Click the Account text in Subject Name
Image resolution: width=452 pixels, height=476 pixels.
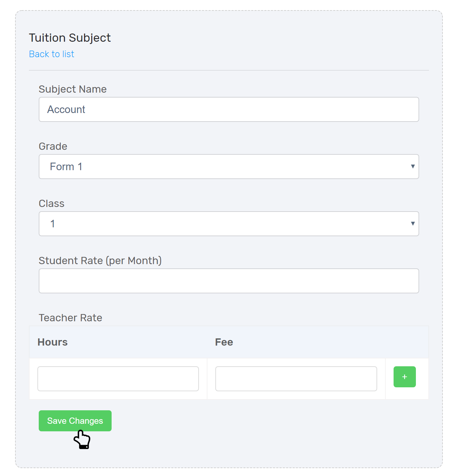(66, 109)
